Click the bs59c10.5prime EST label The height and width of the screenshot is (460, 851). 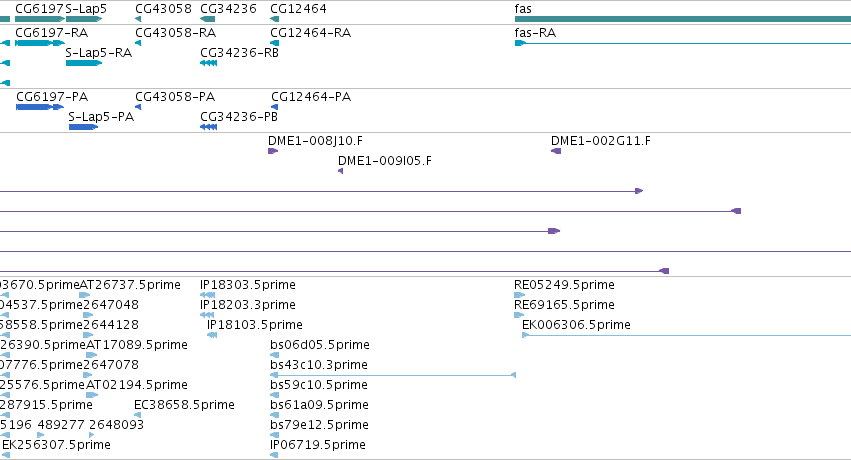point(319,385)
